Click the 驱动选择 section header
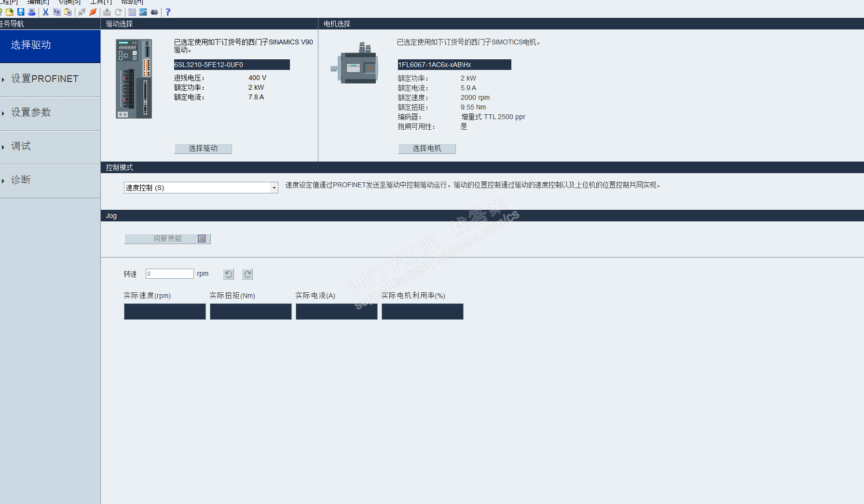 (x=209, y=24)
